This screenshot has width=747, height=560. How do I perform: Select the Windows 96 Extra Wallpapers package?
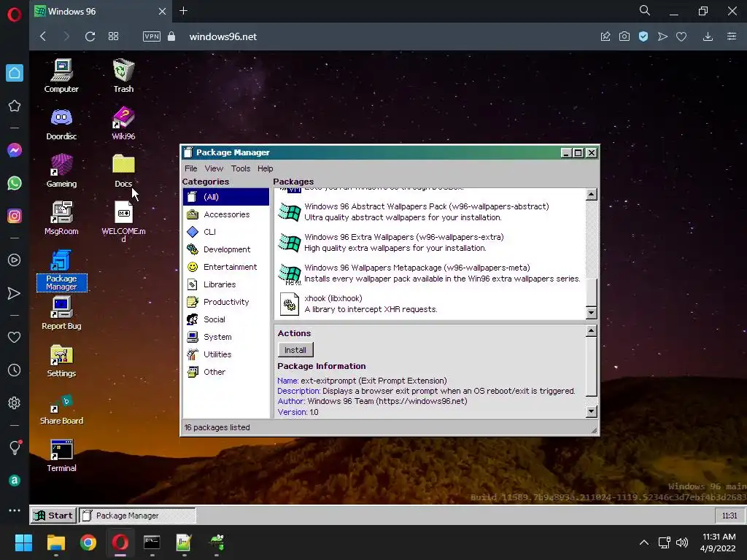pos(430,242)
